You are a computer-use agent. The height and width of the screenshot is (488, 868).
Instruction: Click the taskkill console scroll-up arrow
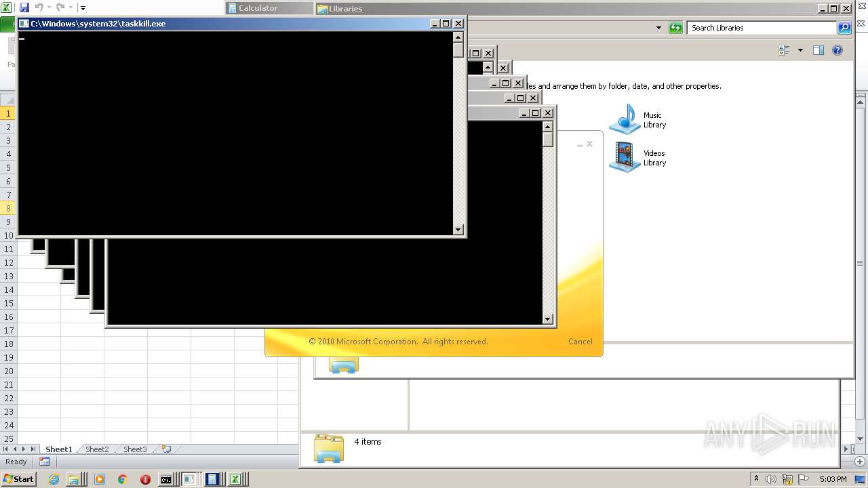pos(458,37)
